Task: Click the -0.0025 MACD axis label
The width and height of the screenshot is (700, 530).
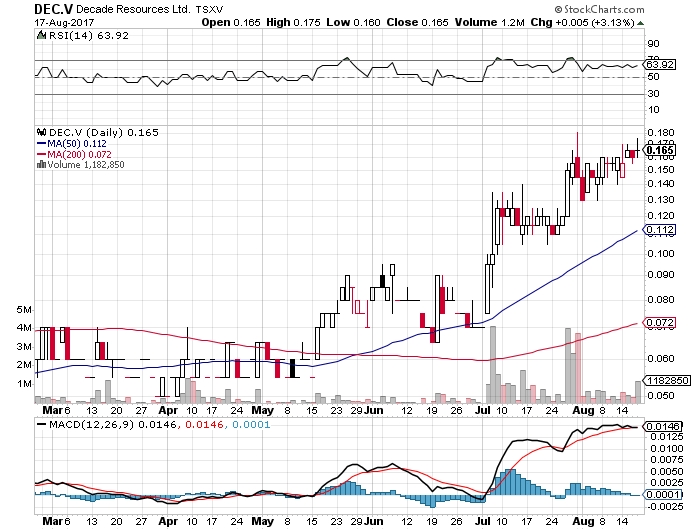Action: point(665,507)
